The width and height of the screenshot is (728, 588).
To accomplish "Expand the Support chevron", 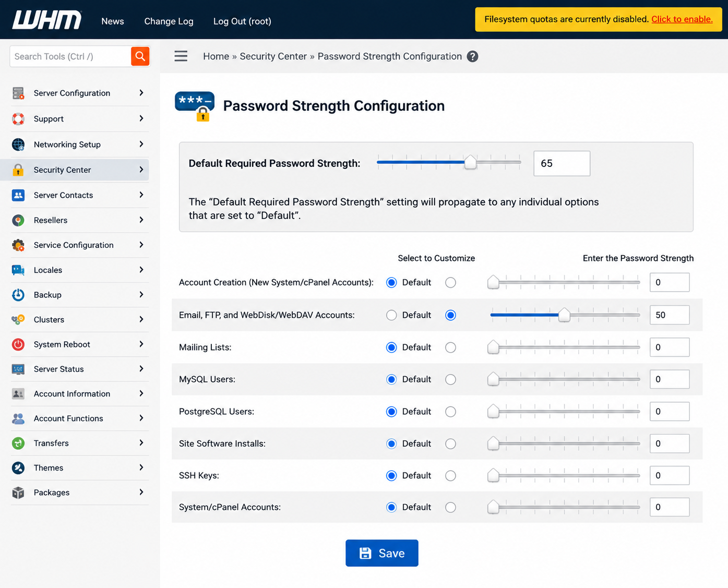I will coord(141,118).
